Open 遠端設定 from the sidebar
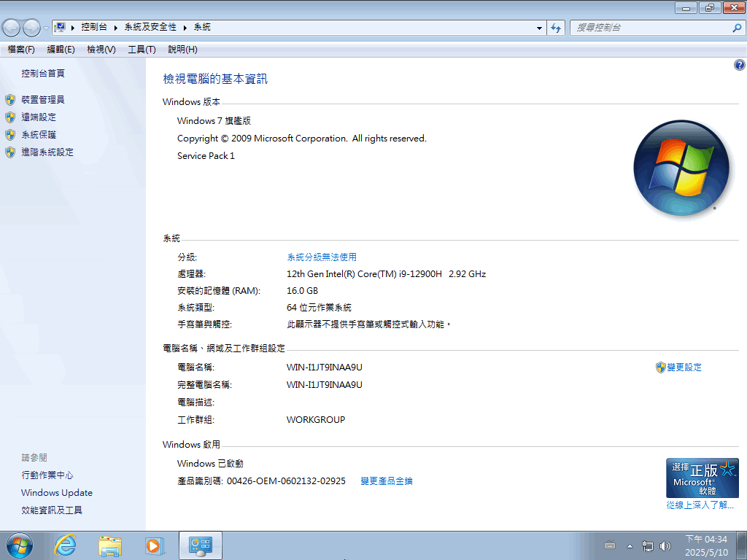Viewport: 747px width, 560px height. pyautogui.click(x=39, y=117)
